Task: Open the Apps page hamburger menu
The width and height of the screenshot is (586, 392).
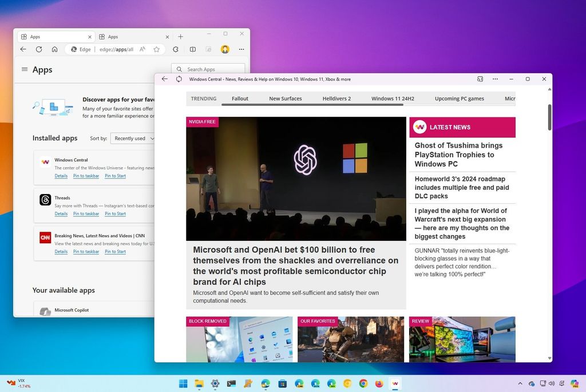Action: coord(24,69)
